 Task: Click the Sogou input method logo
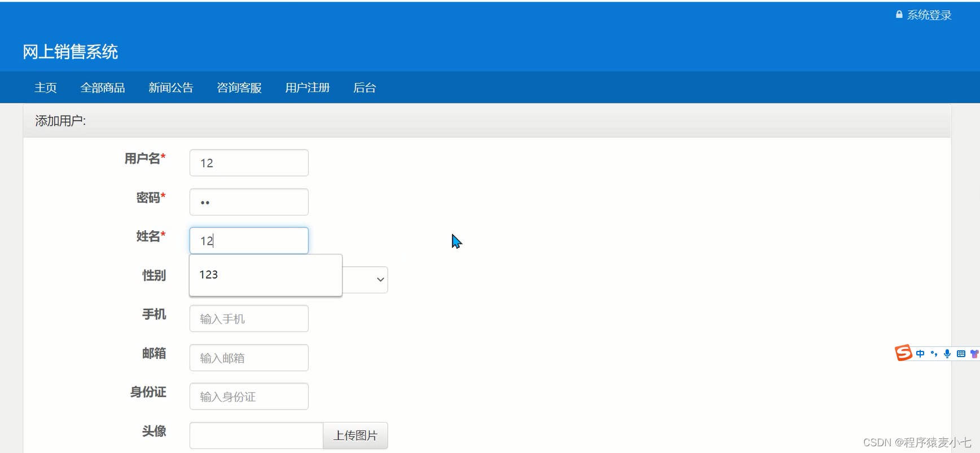[x=903, y=353]
